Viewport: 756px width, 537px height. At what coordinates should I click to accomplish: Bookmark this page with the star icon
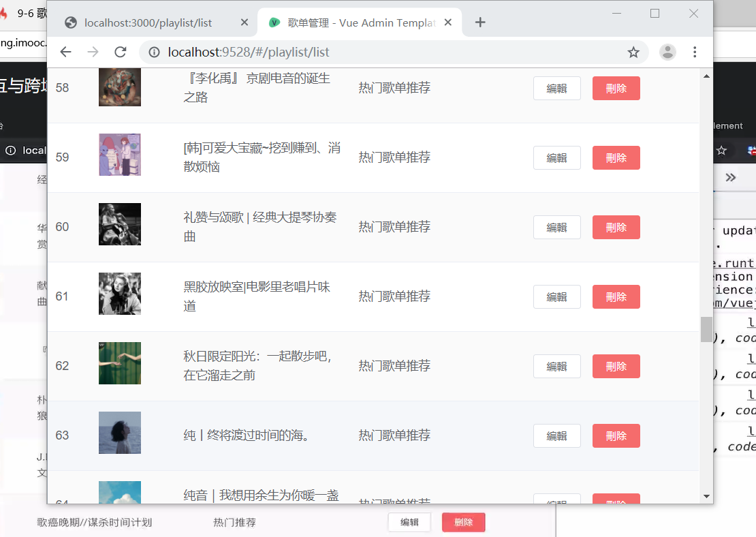pyautogui.click(x=633, y=52)
